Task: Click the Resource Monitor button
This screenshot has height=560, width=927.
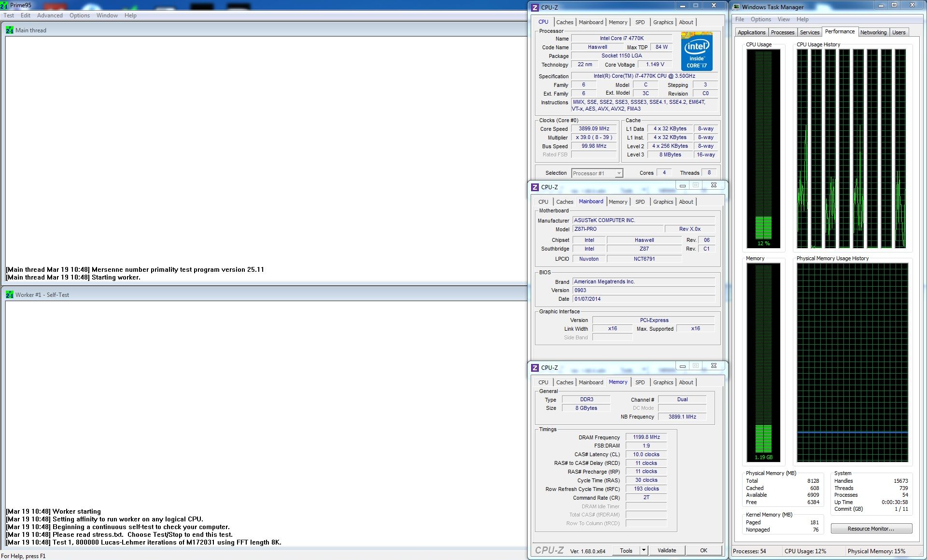Action: click(871, 529)
